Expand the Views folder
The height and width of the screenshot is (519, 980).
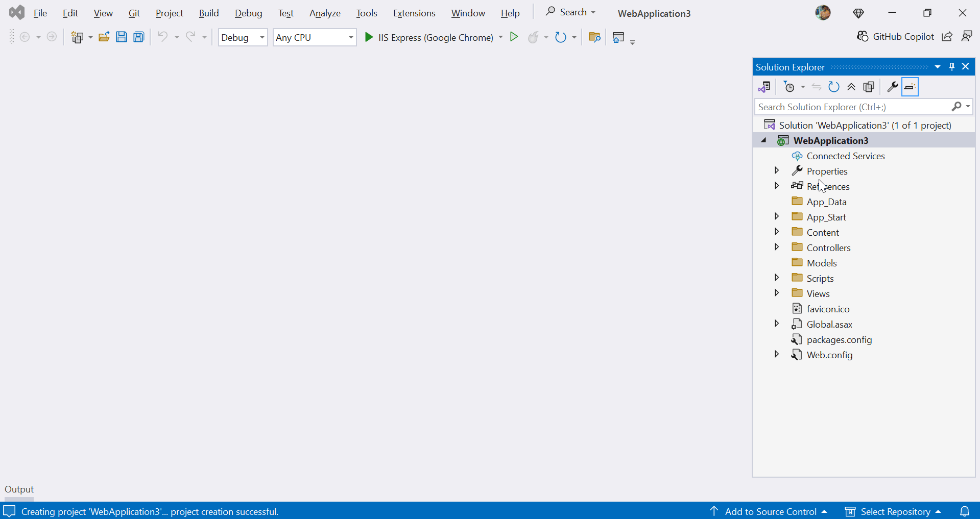(x=776, y=293)
